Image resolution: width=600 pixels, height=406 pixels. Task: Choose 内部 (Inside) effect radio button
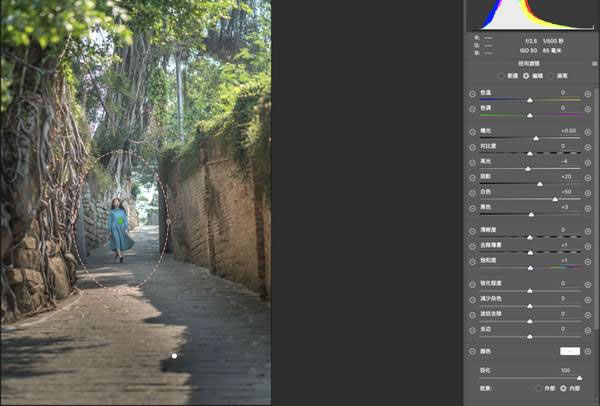click(563, 388)
